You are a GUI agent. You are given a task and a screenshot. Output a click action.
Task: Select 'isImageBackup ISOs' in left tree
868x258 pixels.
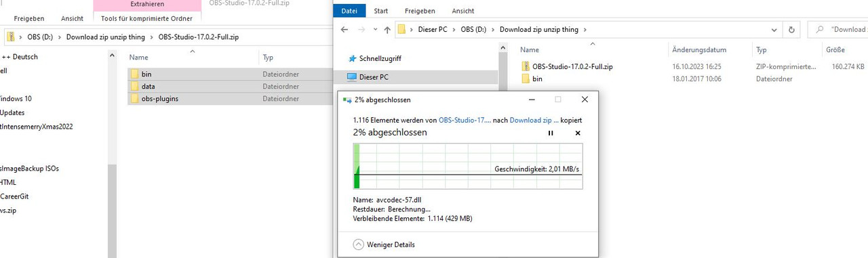29,169
